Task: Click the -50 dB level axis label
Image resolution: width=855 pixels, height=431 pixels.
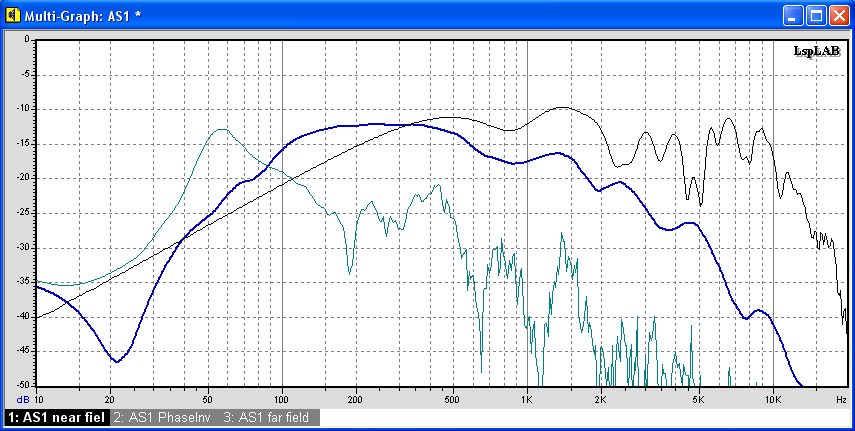Action: (23, 386)
